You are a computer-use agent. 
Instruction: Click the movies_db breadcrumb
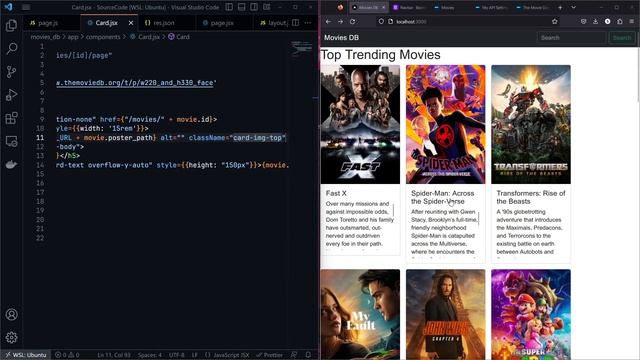tap(45, 37)
